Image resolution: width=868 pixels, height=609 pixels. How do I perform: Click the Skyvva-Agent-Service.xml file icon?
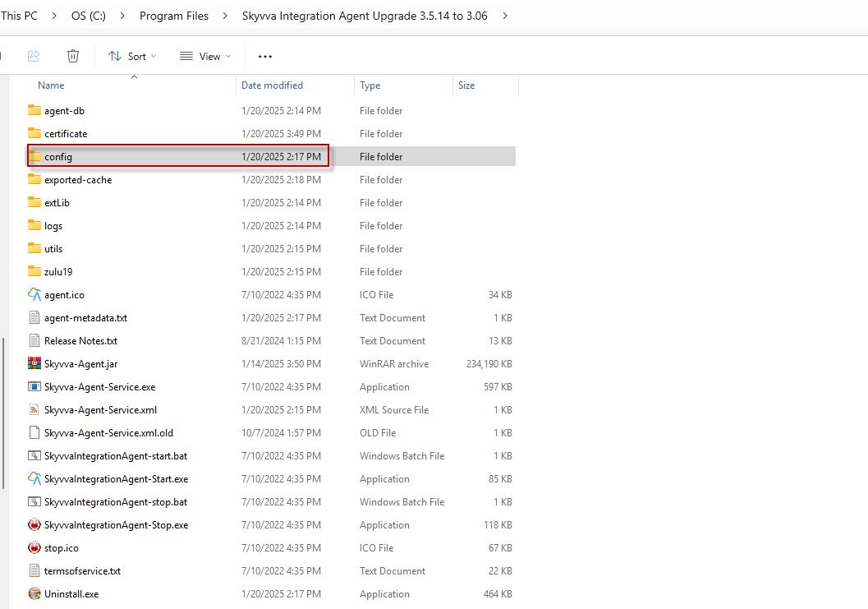pos(34,410)
